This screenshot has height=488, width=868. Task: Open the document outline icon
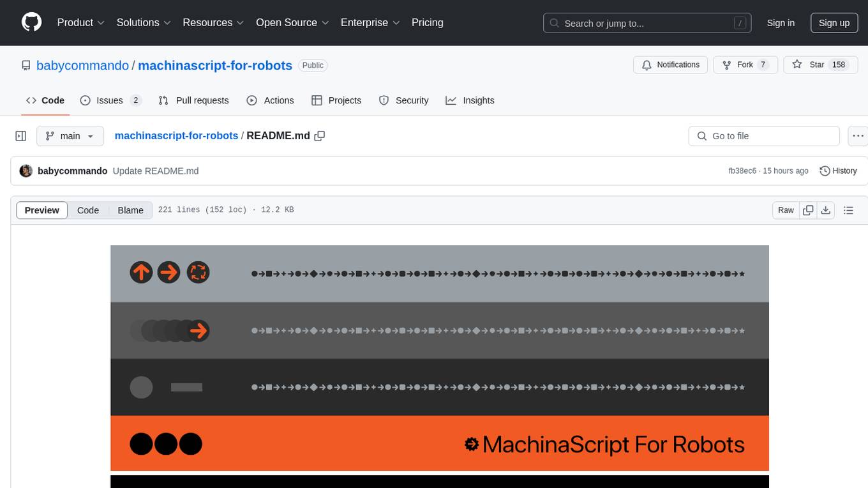[848, 210]
